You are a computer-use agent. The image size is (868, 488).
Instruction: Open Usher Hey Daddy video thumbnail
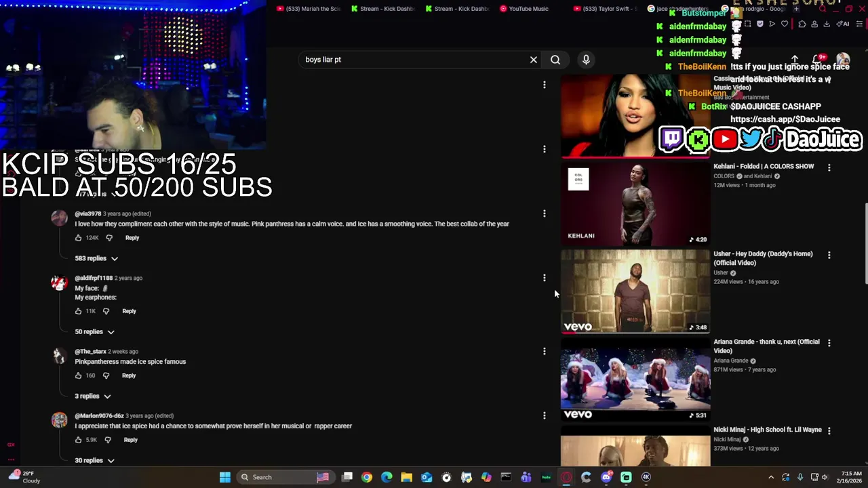click(x=635, y=291)
